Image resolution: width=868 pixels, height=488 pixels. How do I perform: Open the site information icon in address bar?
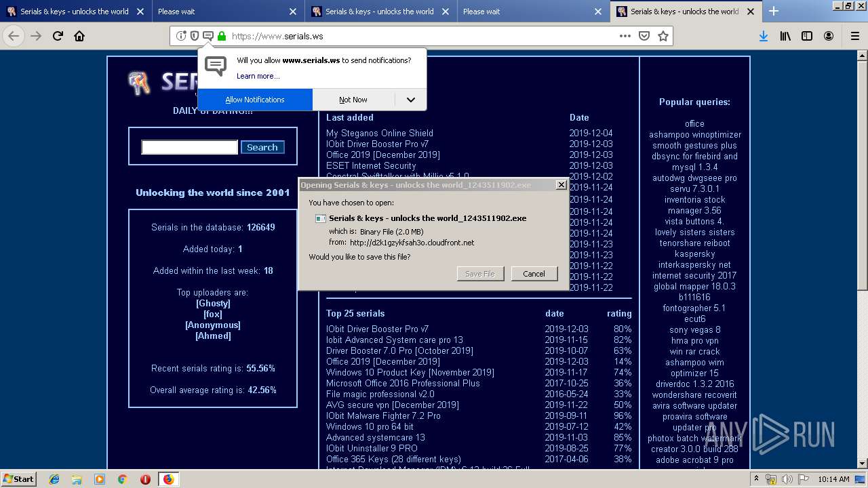(x=181, y=36)
